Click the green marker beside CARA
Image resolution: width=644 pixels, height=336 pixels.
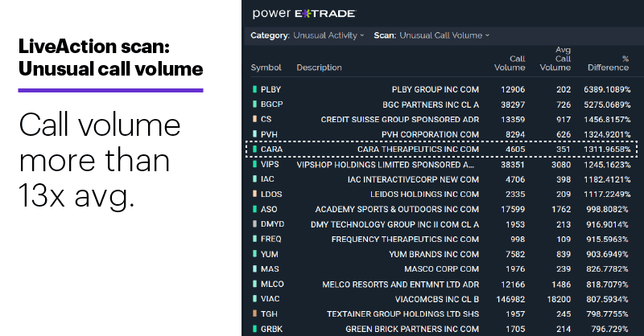254,149
